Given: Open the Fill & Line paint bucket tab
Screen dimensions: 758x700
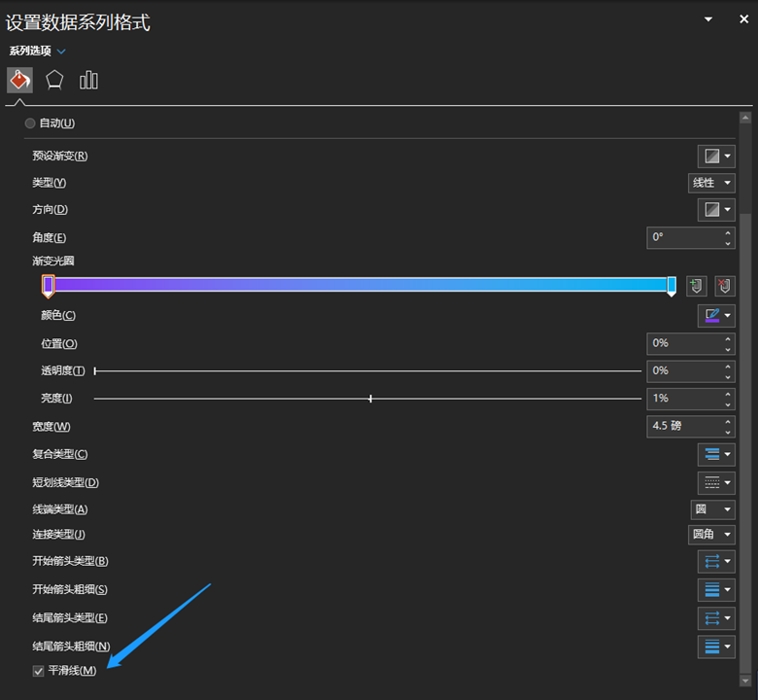Looking at the screenshot, I should 19,80.
